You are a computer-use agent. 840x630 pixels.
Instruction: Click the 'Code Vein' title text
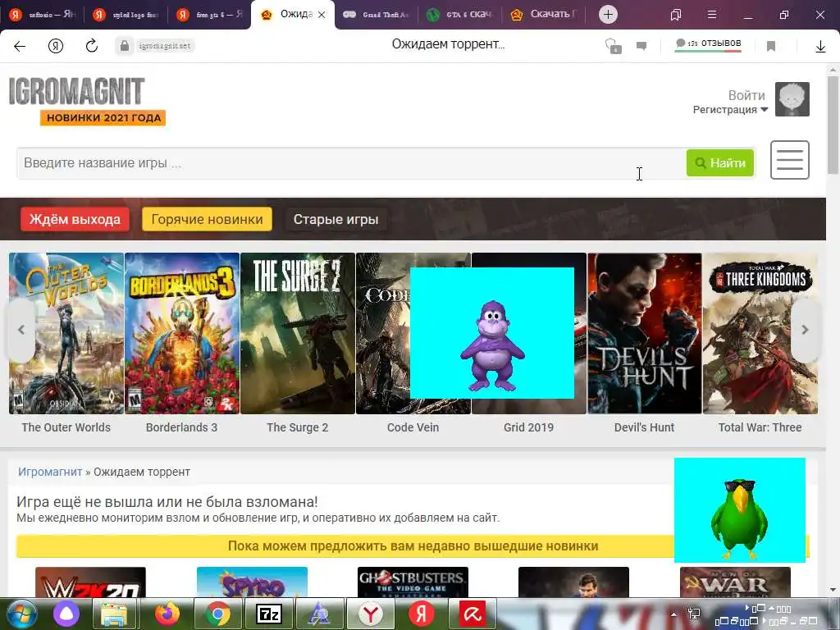click(413, 427)
